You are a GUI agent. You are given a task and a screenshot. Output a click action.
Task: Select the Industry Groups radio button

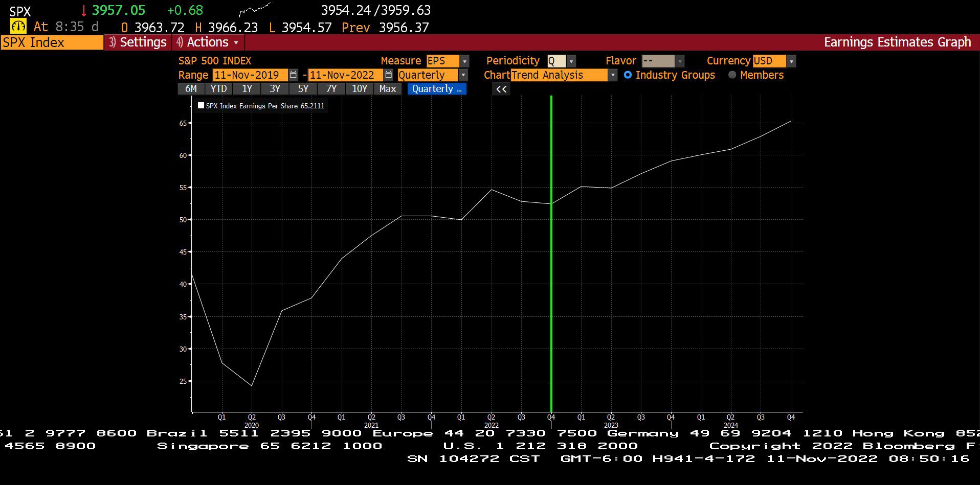[628, 75]
